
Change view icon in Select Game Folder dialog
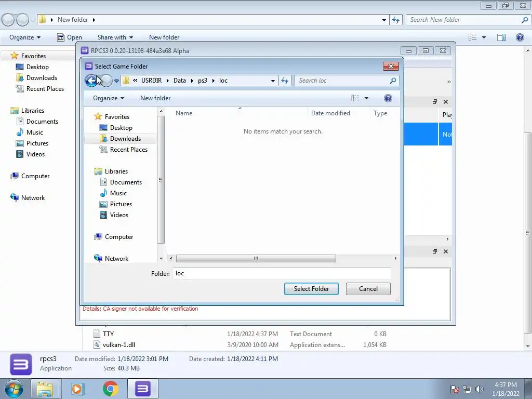pyautogui.click(x=355, y=98)
